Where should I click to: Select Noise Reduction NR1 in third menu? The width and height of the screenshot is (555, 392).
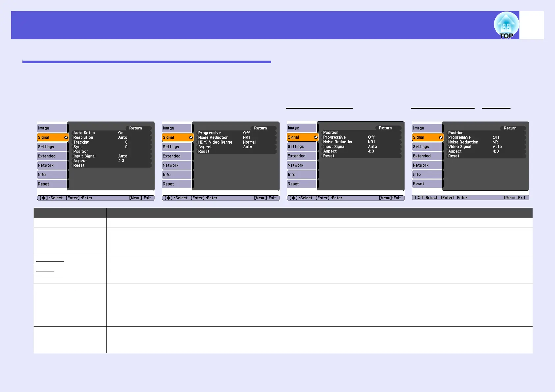coord(361,142)
